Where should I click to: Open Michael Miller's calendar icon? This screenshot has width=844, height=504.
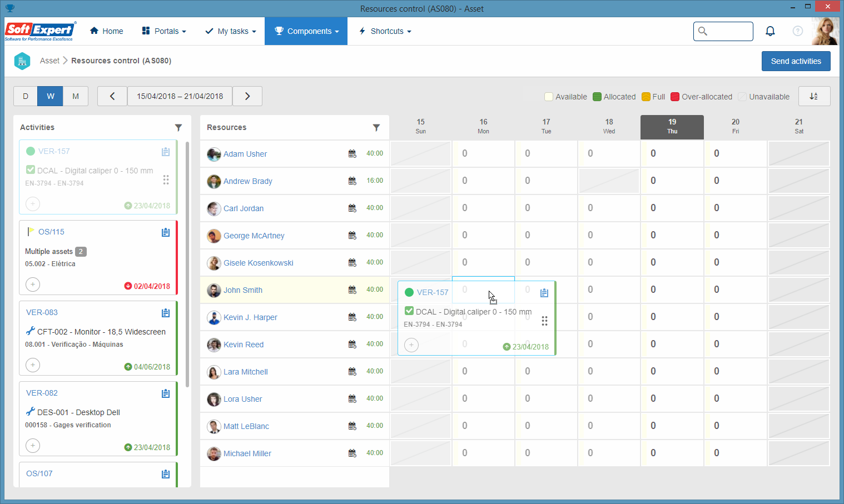click(353, 453)
